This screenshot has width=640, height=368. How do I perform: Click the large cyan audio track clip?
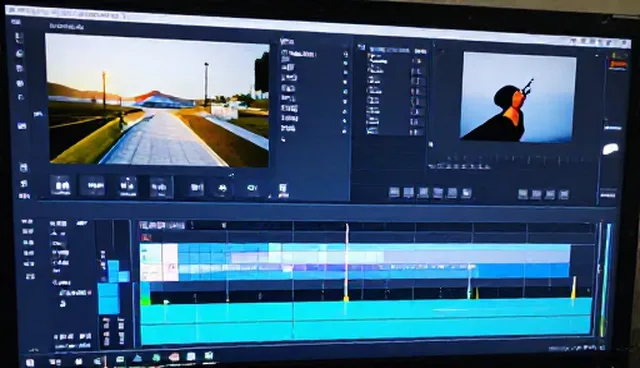pyautogui.click(x=366, y=321)
